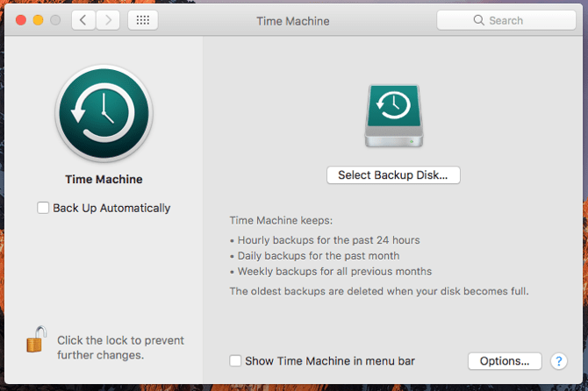The height and width of the screenshot is (391, 588).
Task: Open the Options dialog
Action: (505, 360)
